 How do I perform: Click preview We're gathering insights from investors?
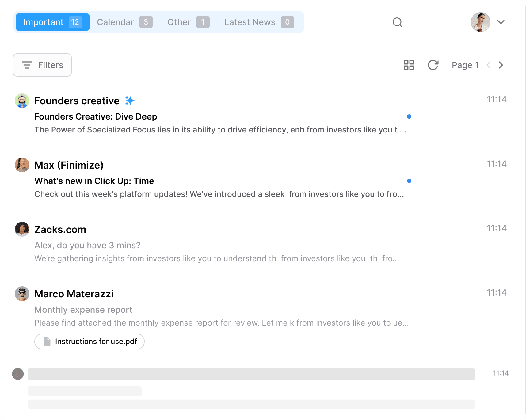point(217,258)
